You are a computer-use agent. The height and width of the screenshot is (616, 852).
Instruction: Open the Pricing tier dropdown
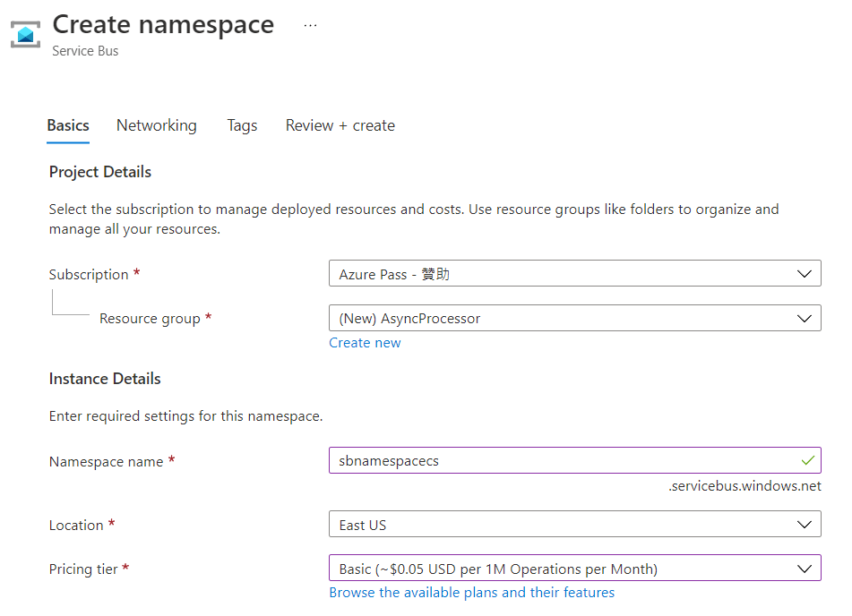pos(574,569)
